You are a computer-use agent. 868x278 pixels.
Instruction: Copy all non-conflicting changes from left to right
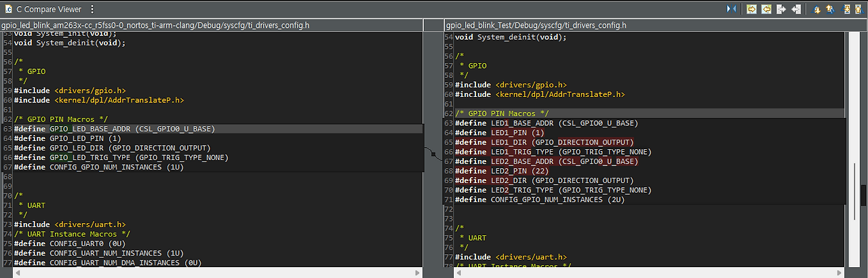751,9
